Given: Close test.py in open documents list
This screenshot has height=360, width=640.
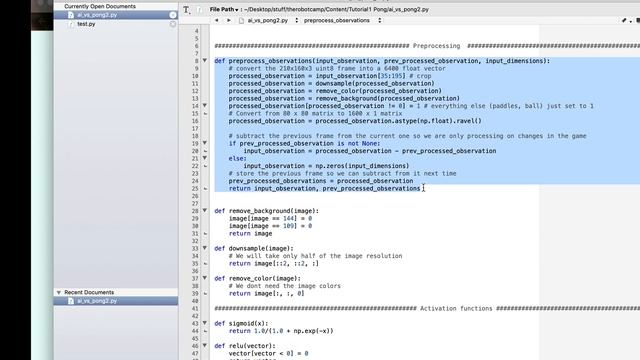Looking at the screenshot, I should click(173, 24).
